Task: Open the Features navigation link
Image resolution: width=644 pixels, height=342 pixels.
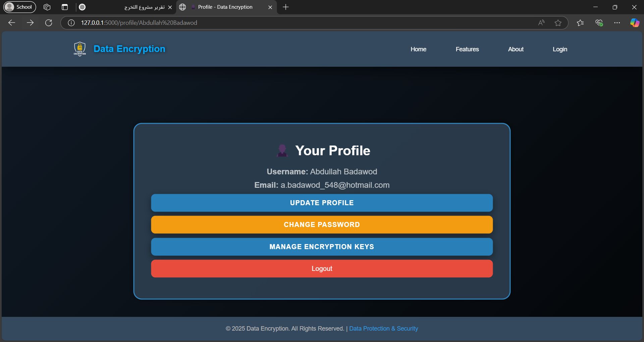Action: [467, 49]
